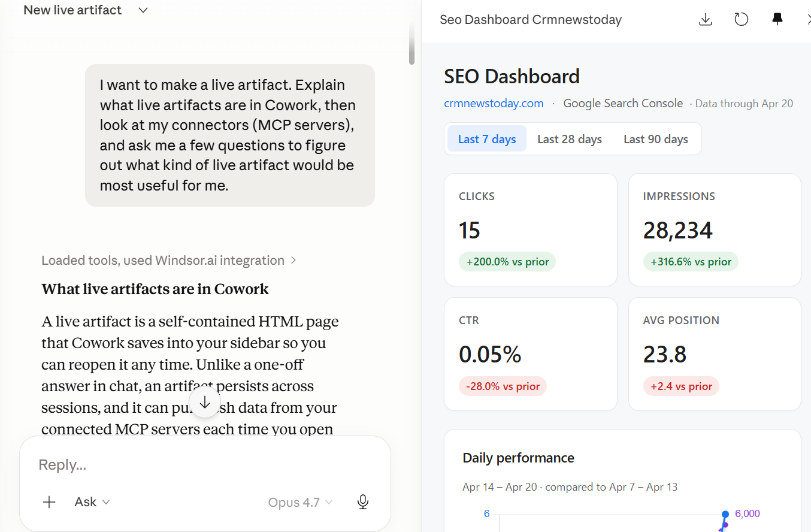The image size is (811, 532).
Task: Attach a file with the plus icon
Action: 49,501
